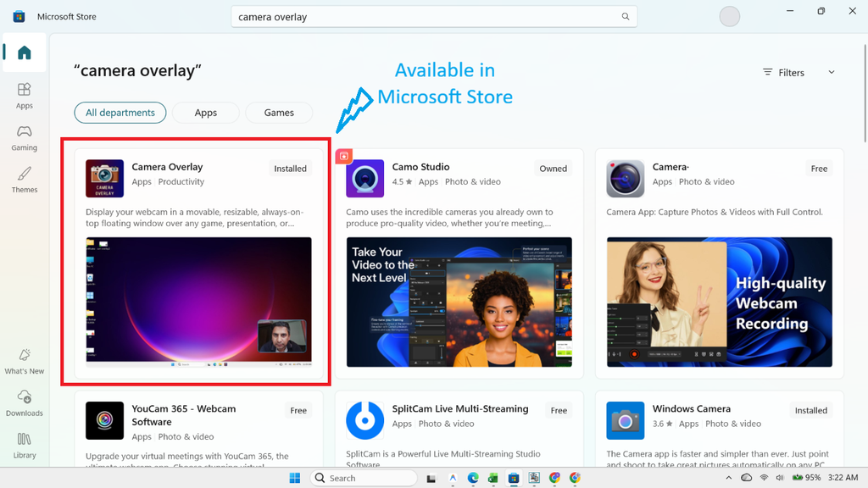The width and height of the screenshot is (868, 488).
Task: Open the Windows Start menu
Action: [x=294, y=478]
